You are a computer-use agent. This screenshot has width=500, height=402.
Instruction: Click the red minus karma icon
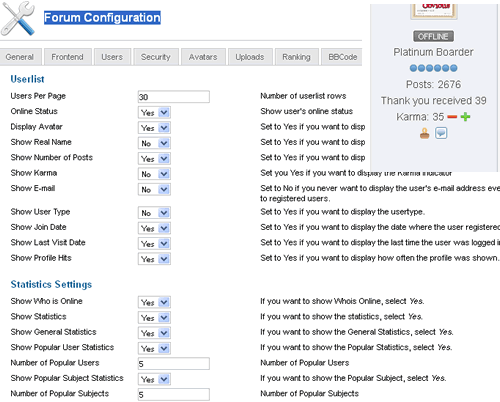click(x=452, y=117)
